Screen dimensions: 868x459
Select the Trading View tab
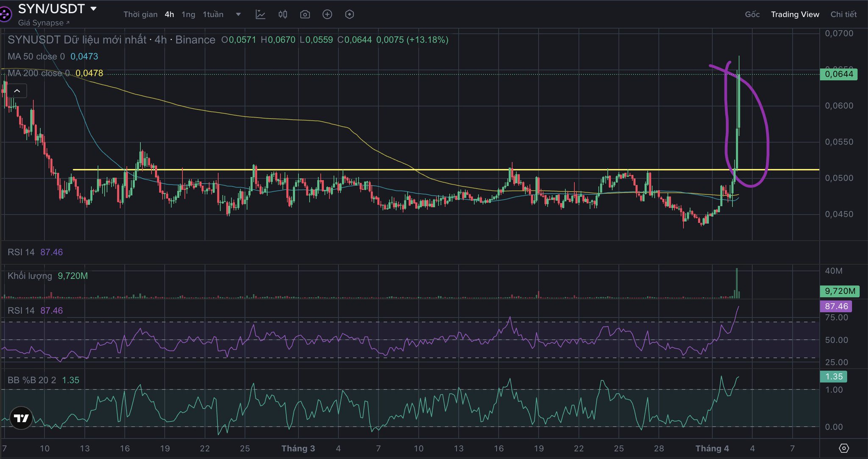coord(795,14)
